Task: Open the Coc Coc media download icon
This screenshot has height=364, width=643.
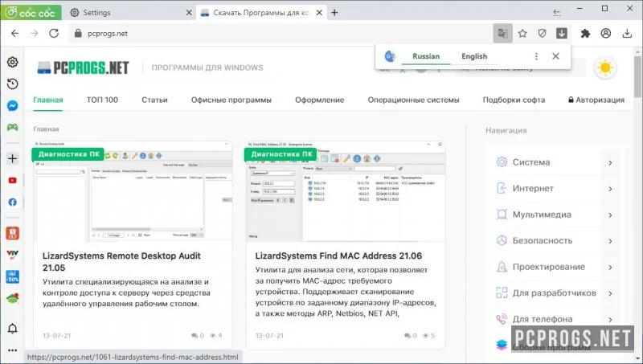Action: [x=562, y=33]
